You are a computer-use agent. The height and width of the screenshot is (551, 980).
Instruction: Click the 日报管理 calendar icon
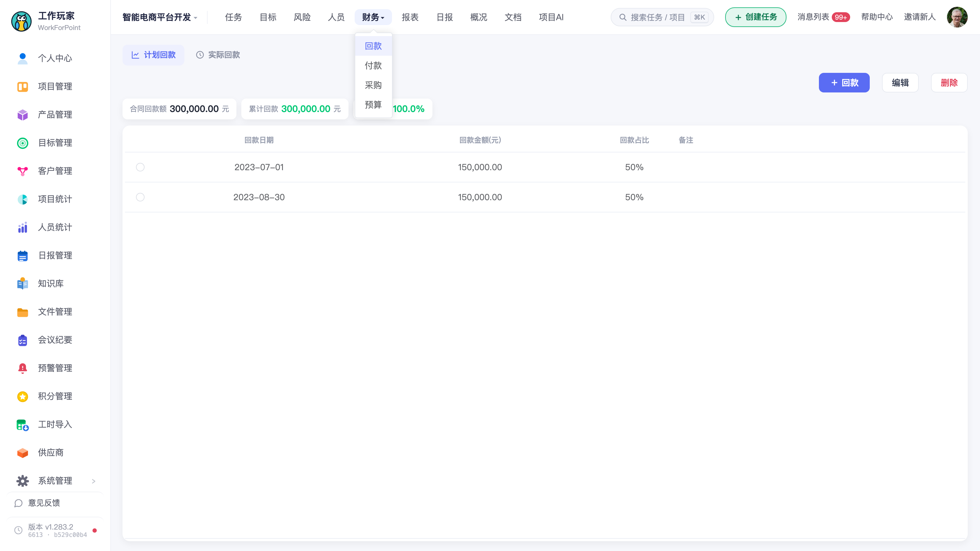click(x=22, y=256)
